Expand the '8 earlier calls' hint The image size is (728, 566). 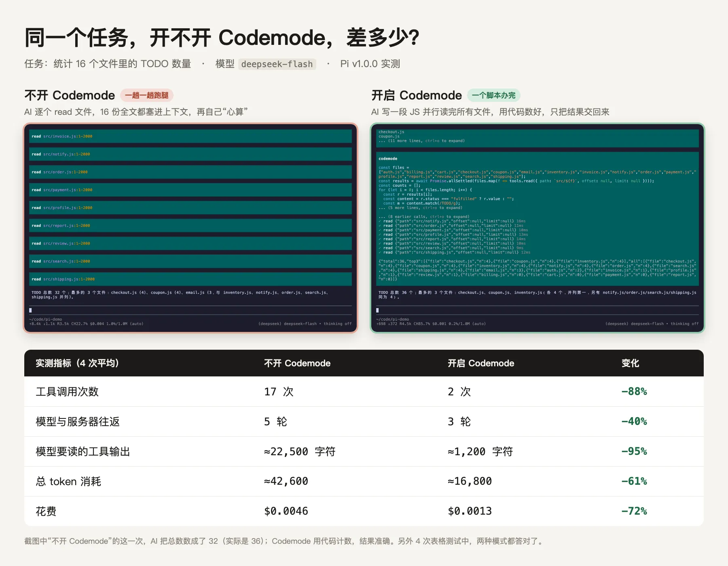(424, 217)
